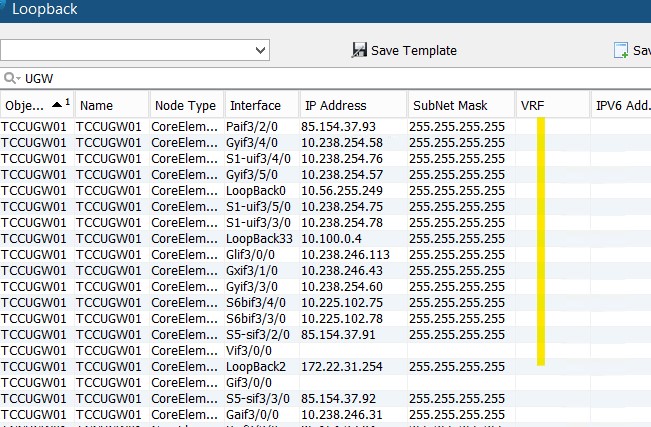Select the LoopBack0 interface row
Viewport: 651px width, 427px height.
pos(256,190)
